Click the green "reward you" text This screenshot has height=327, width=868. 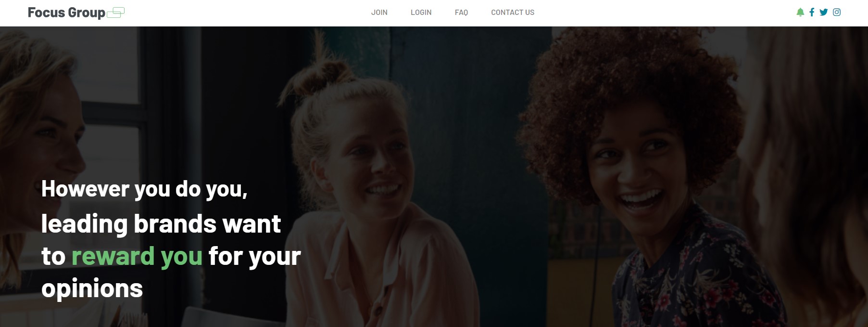pyautogui.click(x=137, y=256)
